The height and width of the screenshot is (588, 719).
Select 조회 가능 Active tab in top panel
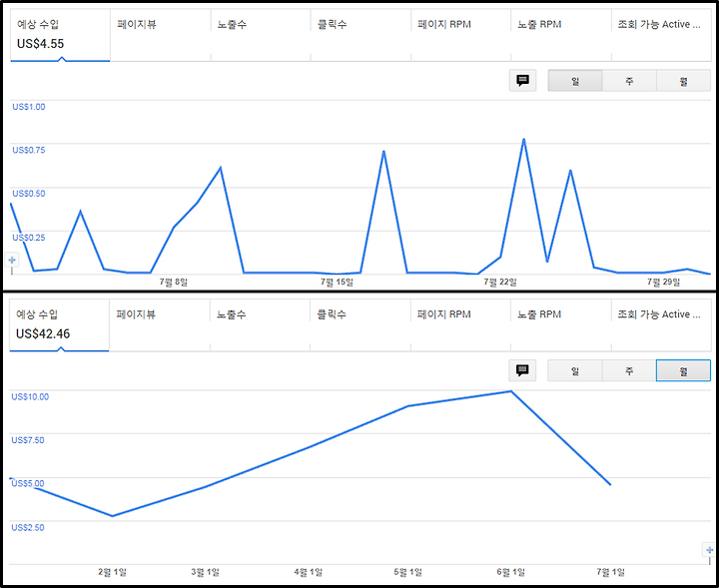661,35
